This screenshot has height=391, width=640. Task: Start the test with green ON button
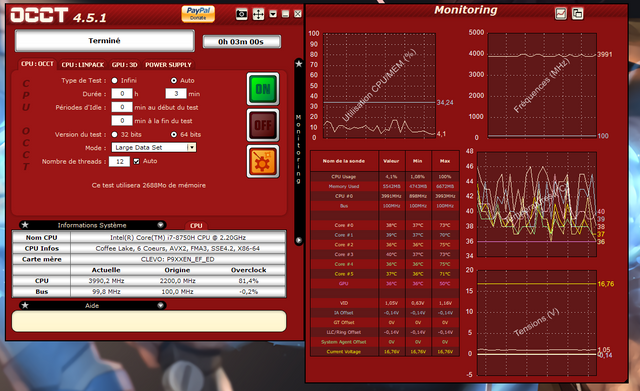[263, 89]
